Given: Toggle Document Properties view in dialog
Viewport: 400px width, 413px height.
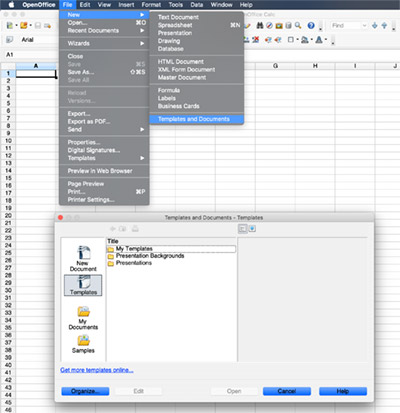Looking at the screenshot, I should (x=242, y=229).
